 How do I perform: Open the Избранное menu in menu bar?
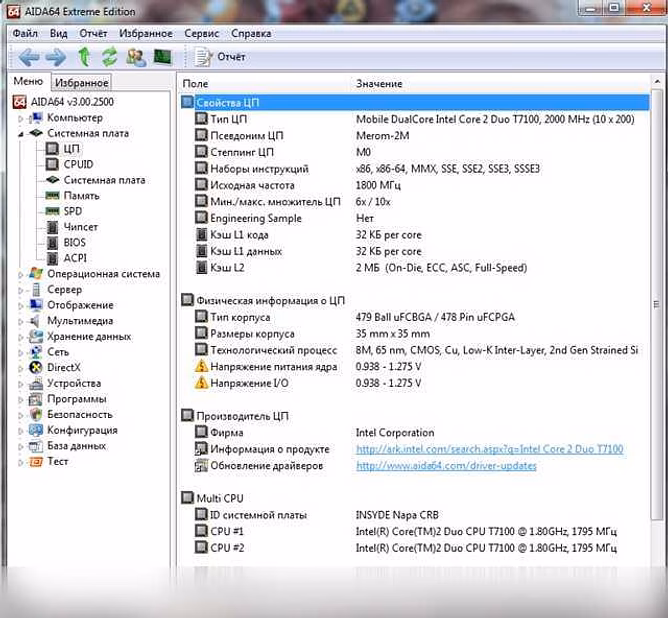[x=146, y=33]
